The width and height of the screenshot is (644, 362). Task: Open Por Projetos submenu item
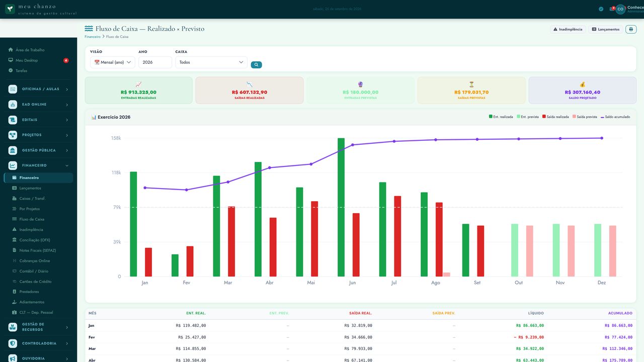[x=38, y=209]
